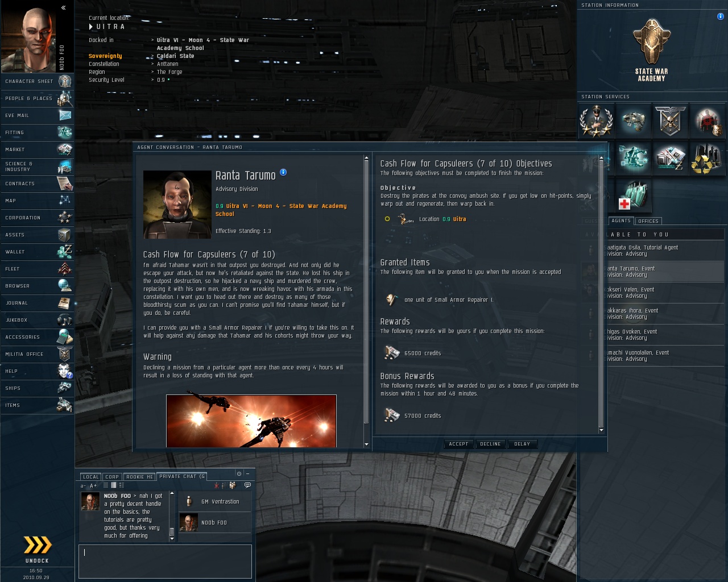This screenshot has width=728, height=582.
Task: Open the Militia Office from the Neocom
Action: [x=37, y=354]
